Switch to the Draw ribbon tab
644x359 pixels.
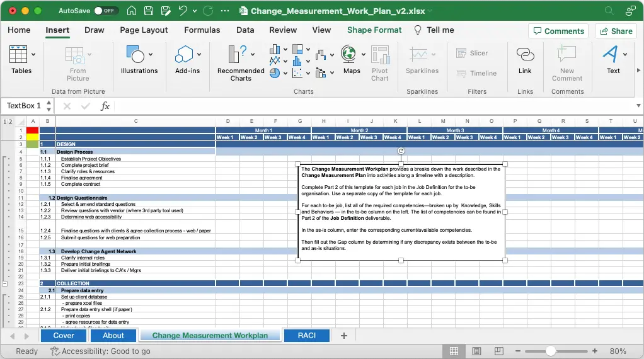click(x=94, y=30)
